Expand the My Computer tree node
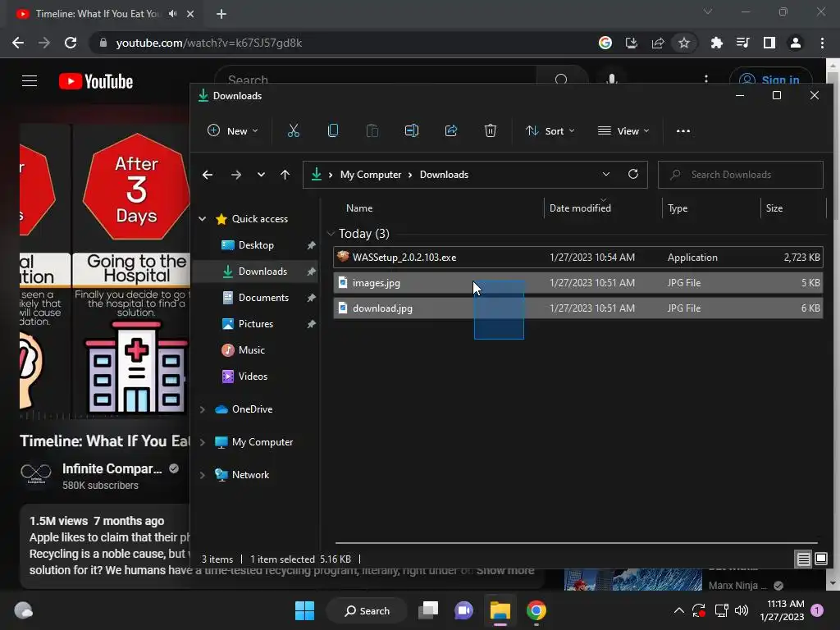The width and height of the screenshot is (840, 630). click(x=203, y=442)
